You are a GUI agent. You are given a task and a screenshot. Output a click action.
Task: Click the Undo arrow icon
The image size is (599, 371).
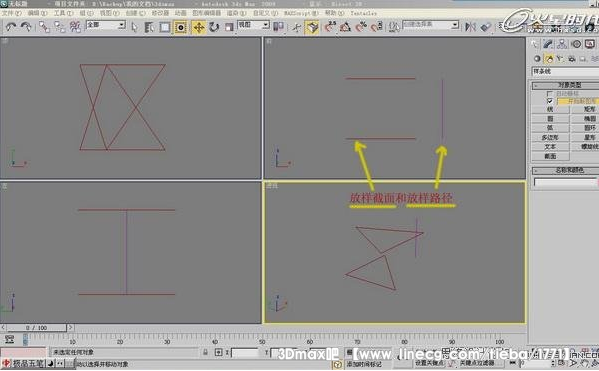pyautogui.click(x=10, y=27)
